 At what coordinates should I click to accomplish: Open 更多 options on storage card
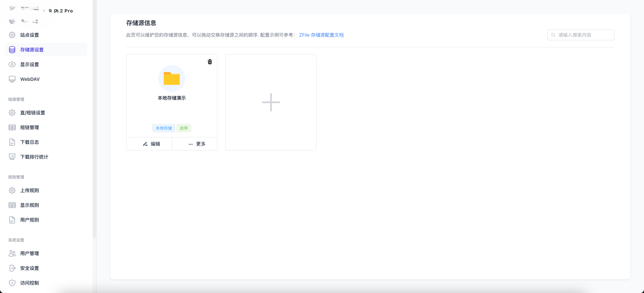click(x=195, y=144)
